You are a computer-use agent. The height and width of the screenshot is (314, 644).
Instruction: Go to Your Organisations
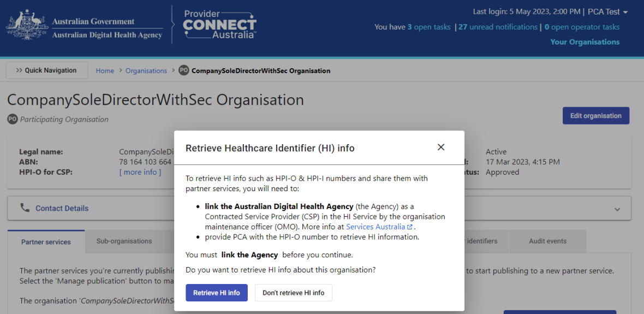pyautogui.click(x=585, y=42)
